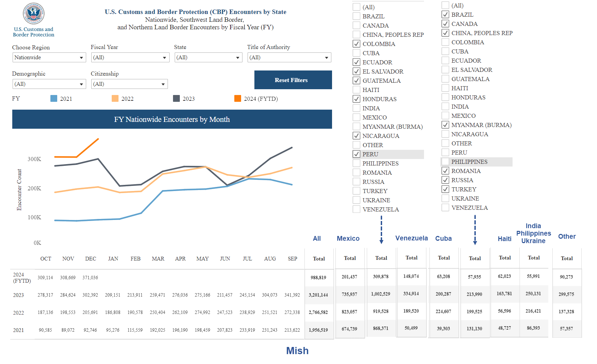The image size is (597, 364).
Task: Check HAITI in the left country list
Action: click(356, 90)
